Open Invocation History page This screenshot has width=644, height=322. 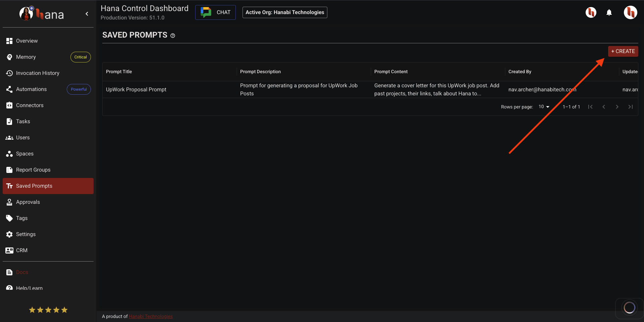(x=48, y=73)
